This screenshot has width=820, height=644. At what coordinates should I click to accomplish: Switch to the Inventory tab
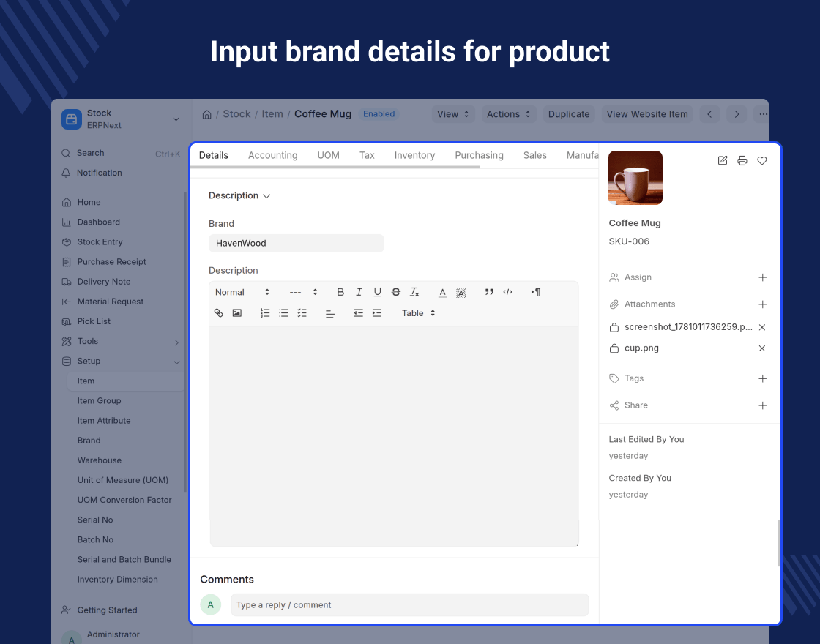tap(414, 155)
